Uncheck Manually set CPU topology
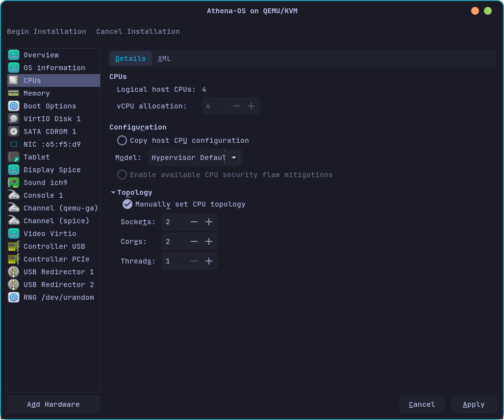 (x=127, y=204)
